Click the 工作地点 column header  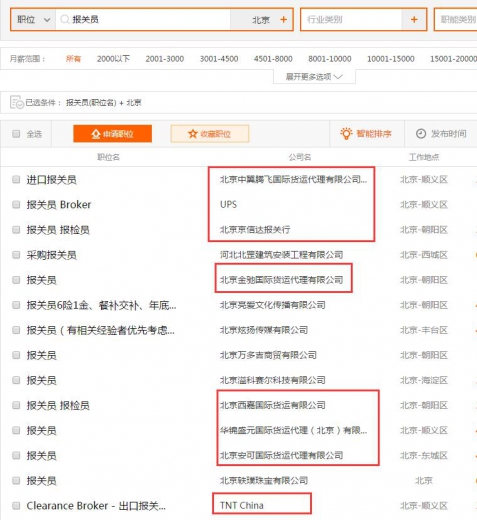[x=424, y=157]
